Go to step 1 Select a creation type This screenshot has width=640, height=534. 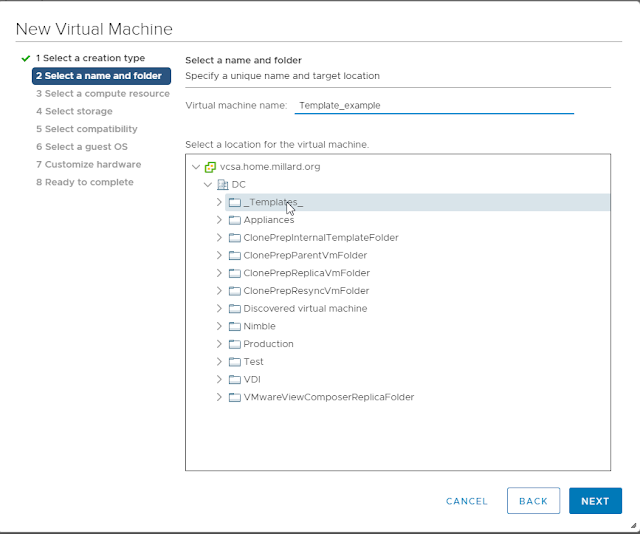click(x=90, y=58)
